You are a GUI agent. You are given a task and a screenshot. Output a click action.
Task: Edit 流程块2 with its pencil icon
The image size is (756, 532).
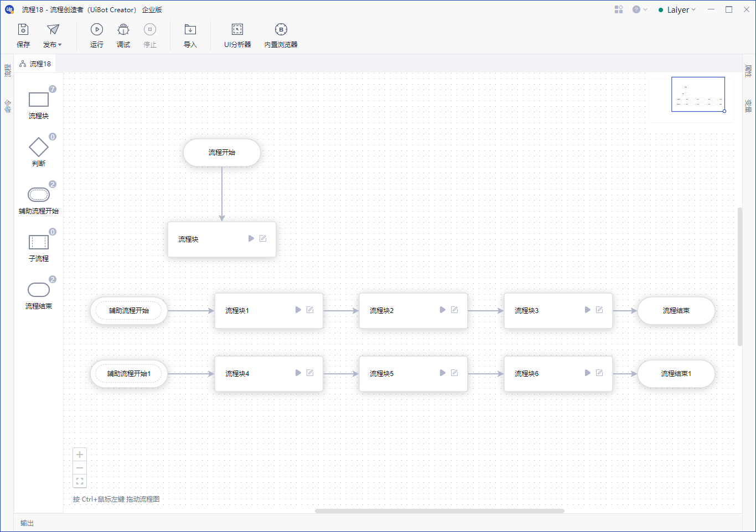click(x=454, y=310)
